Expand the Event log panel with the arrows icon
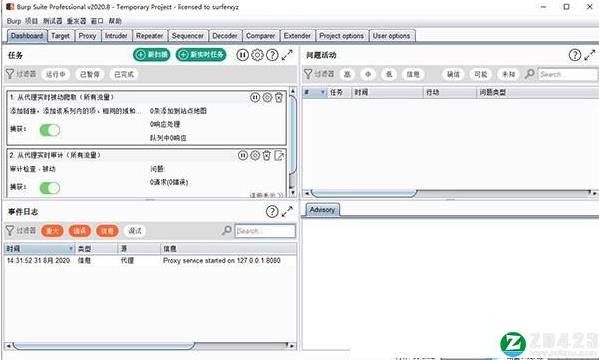The height and width of the screenshot is (360, 599). pyautogui.click(x=287, y=211)
